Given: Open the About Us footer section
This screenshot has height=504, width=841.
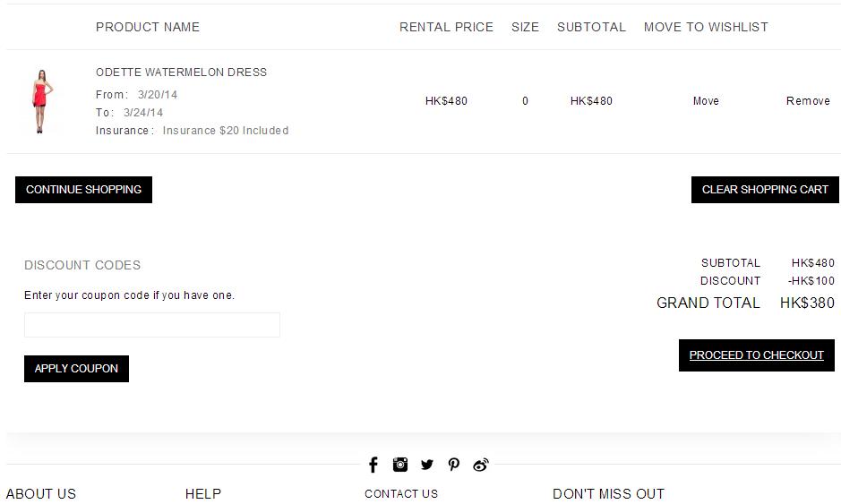Looking at the screenshot, I should pos(41,494).
